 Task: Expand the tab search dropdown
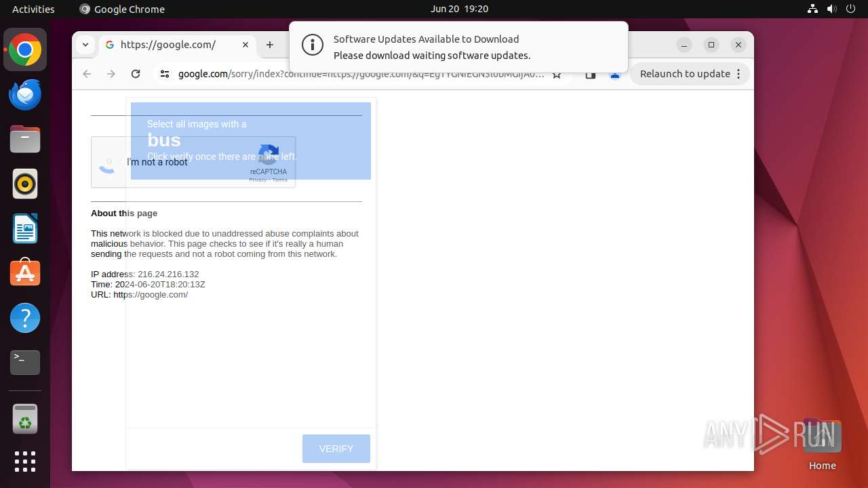[x=85, y=45]
